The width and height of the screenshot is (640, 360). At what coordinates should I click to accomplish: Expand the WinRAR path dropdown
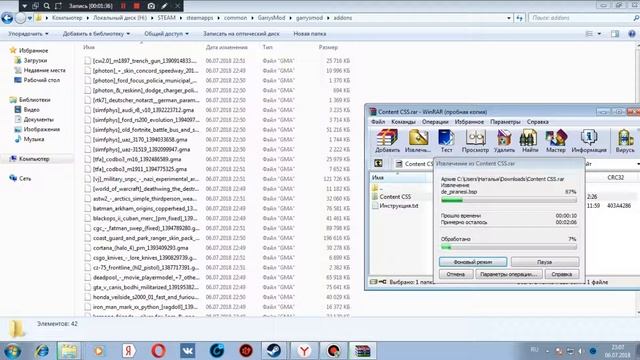[638, 164]
